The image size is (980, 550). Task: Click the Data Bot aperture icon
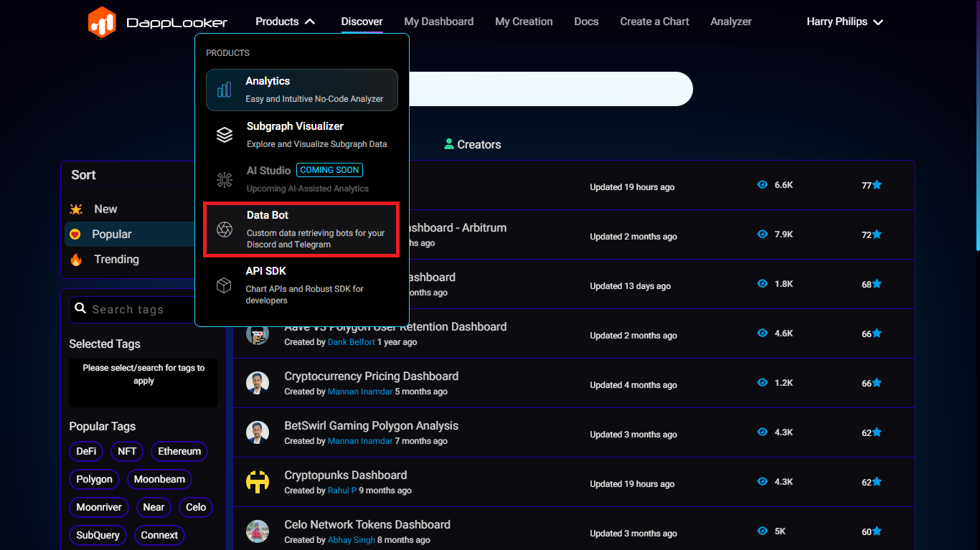pyautogui.click(x=225, y=229)
